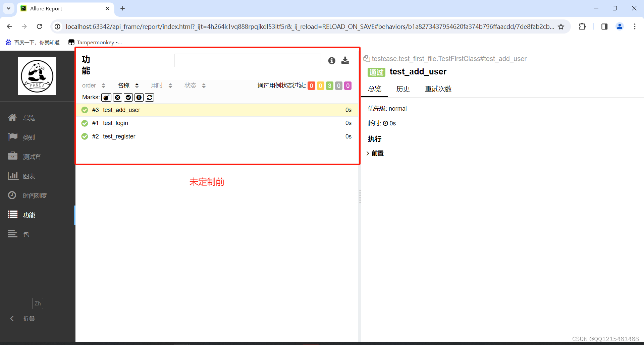This screenshot has width=644, height=345.
Task: Click the green 通过 status label
Action: (377, 72)
